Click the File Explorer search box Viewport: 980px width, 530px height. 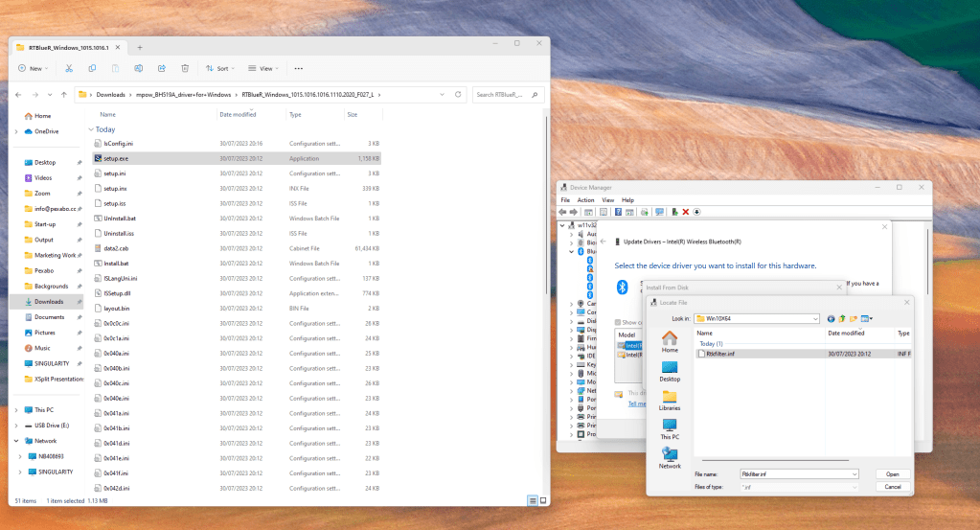[508, 94]
